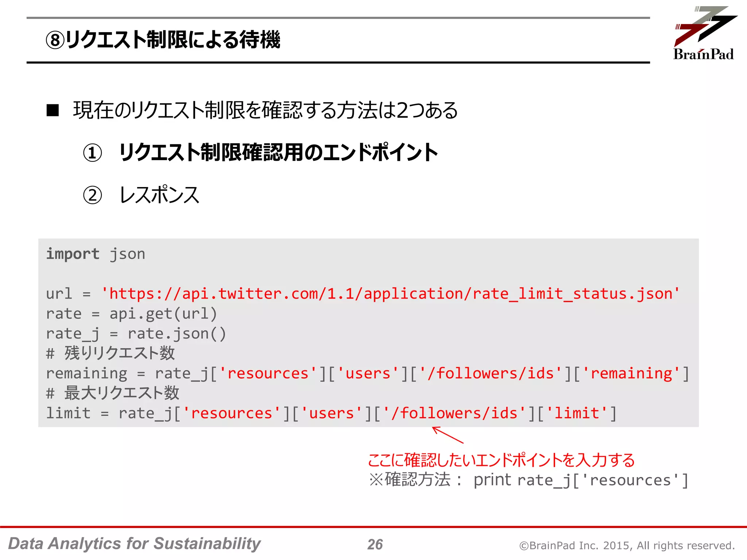Viewport: 747px width, 560px height.
Task: Select item ① 'リクエスト制限確認用のエンドポイント'
Action: pyautogui.click(x=279, y=152)
